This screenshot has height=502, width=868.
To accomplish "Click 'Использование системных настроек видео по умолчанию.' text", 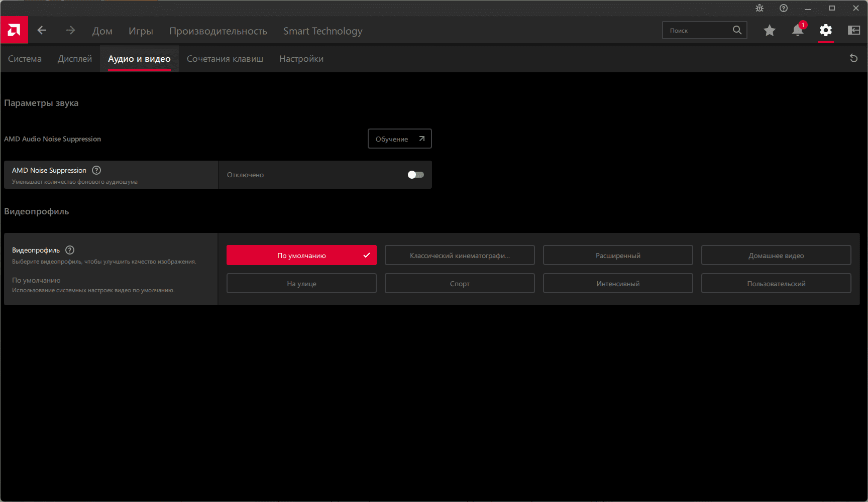I will pyautogui.click(x=93, y=290).
